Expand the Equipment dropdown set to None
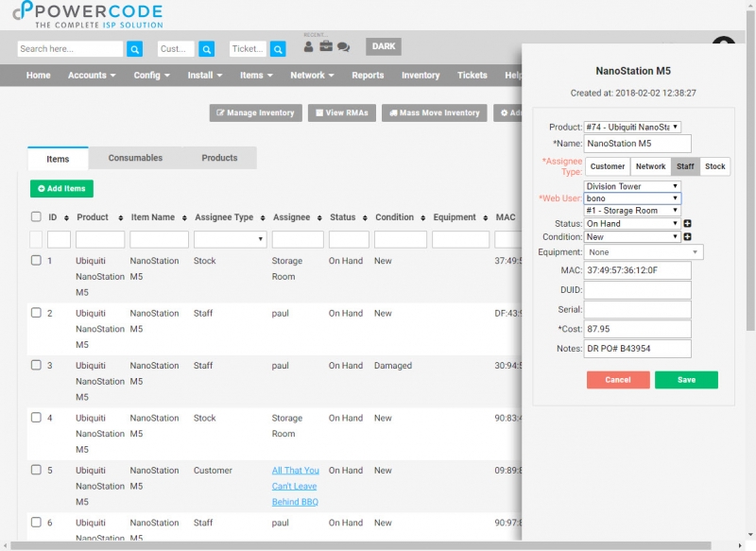The image size is (756, 551). tap(644, 252)
